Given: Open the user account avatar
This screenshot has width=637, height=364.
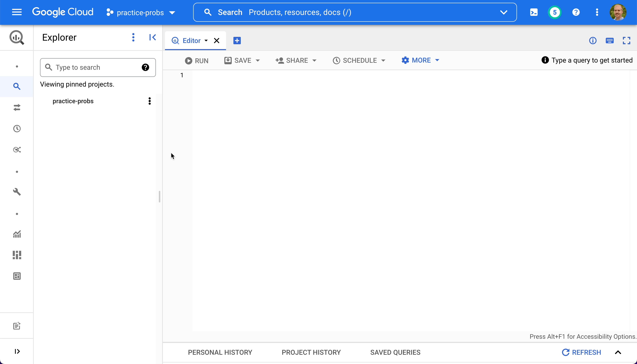Looking at the screenshot, I should tap(618, 12).
